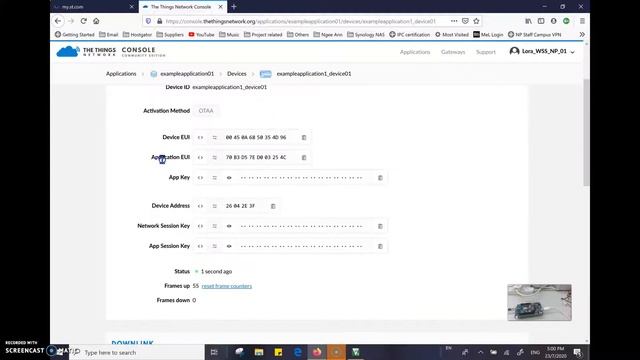Open the Library icon in Firefox toolbar
640x360 pixels.
pos(529,21)
